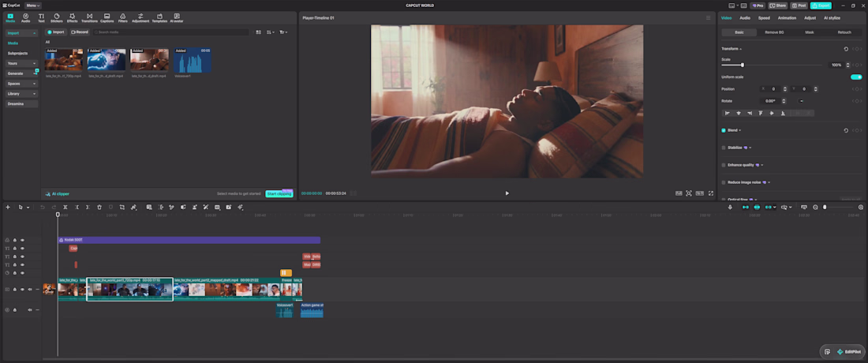Enable the Enhance quality checkbox
This screenshot has width=868, height=363.
pos(724,165)
